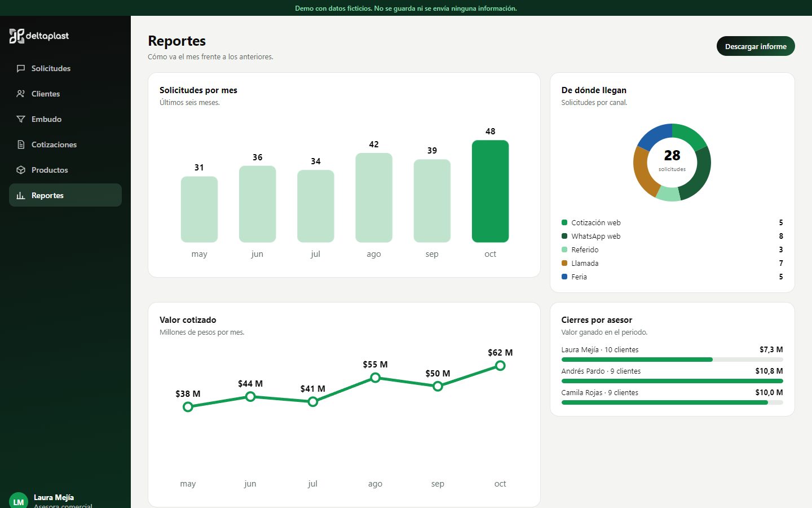Click the July bar showing 34
Image resolution: width=812 pixels, height=508 pixels.
pos(316,206)
